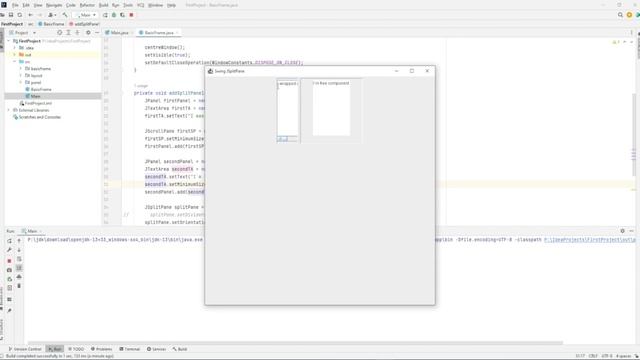Viewport: 640px width, 360px height.
Task: Open the Build menu
Action: pos(104,5)
